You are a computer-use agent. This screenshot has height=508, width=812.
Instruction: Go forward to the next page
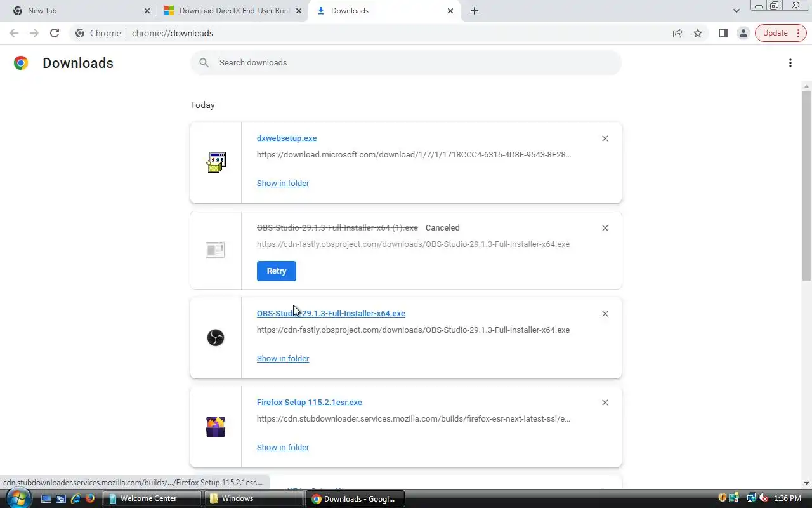click(x=34, y=33)
